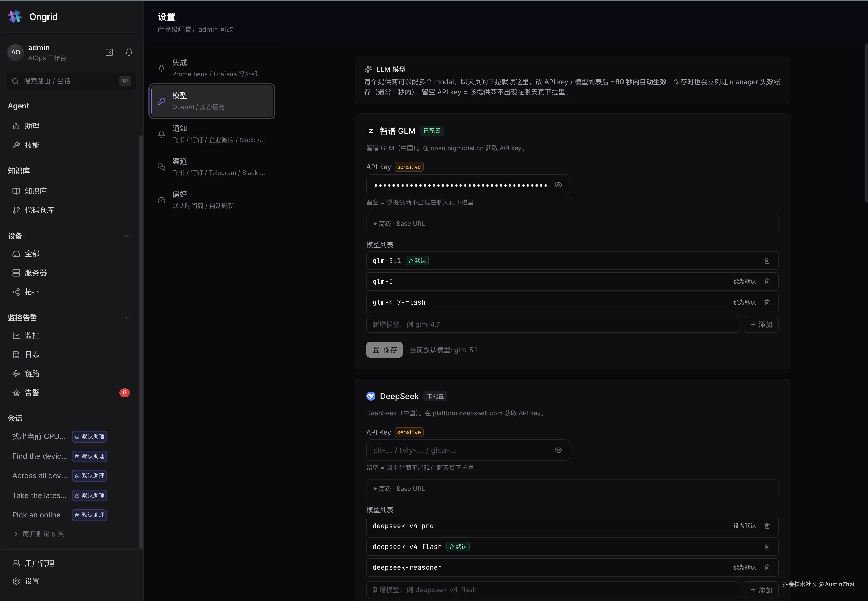Click the AO admin avatar

tap(15, 52)
